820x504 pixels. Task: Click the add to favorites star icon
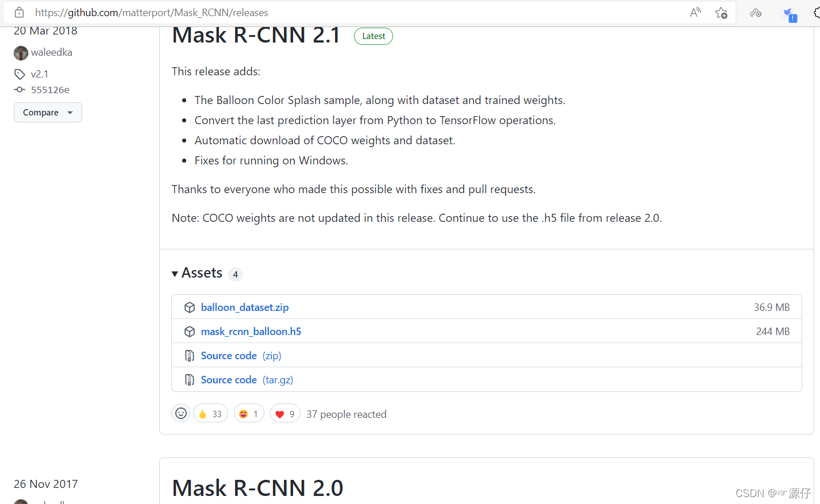pos(721,12)
